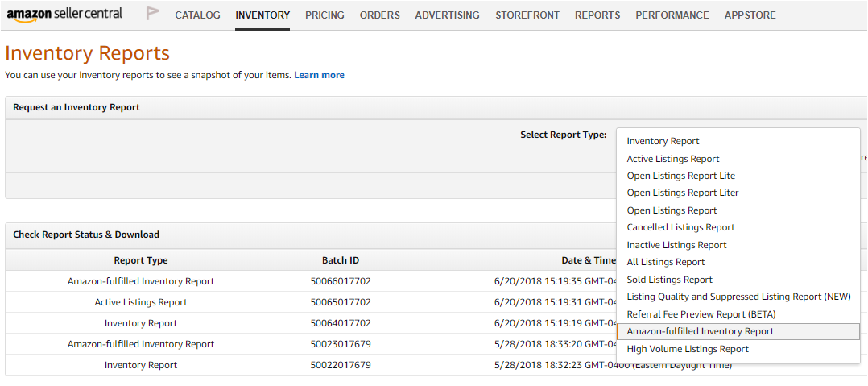The height and width of the screenshot is (386, 868).
Task: Open the INVENTORY menu
Action: point(262,15)
